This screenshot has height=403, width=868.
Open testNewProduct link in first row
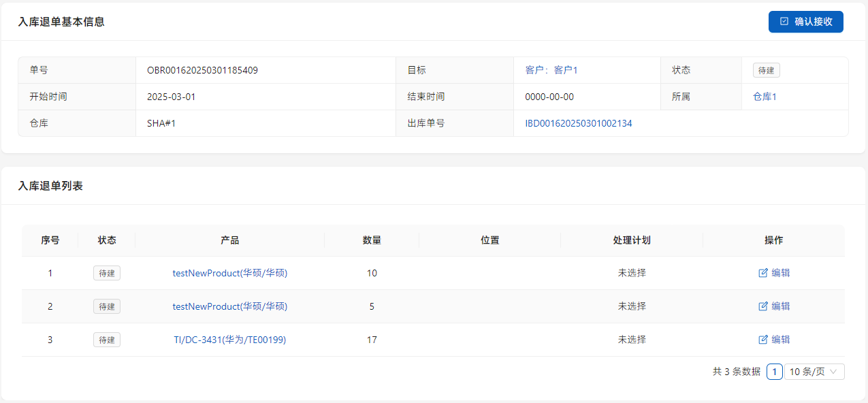pyautogui.click(x=230, y=273)
